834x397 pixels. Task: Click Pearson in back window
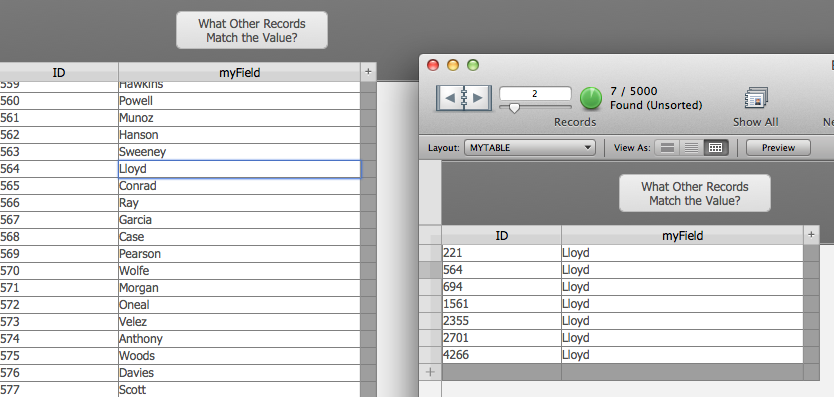pos(239,254)
